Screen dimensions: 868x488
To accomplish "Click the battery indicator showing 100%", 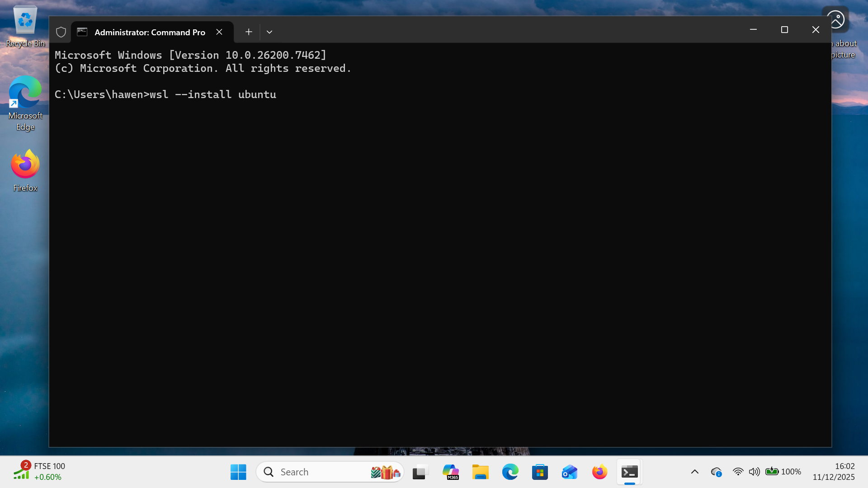I will pyautogui.click(x=774, y=471).
